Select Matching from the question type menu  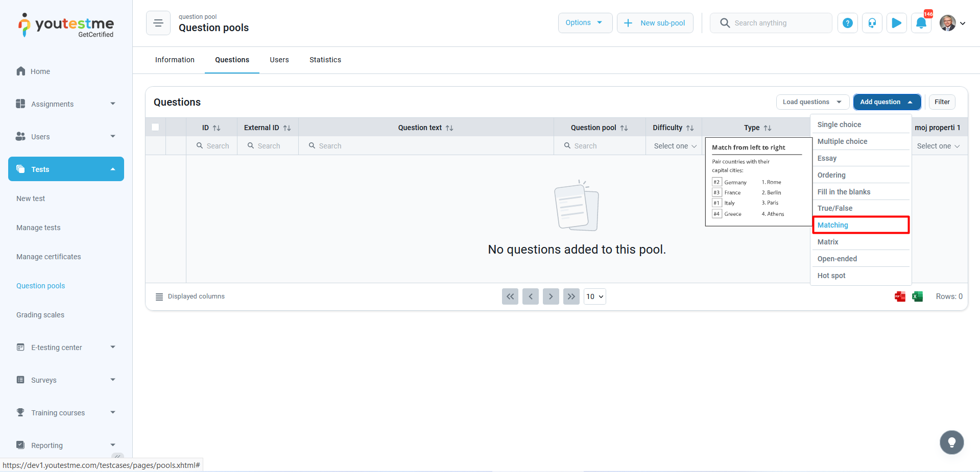[x=860, y=225]
